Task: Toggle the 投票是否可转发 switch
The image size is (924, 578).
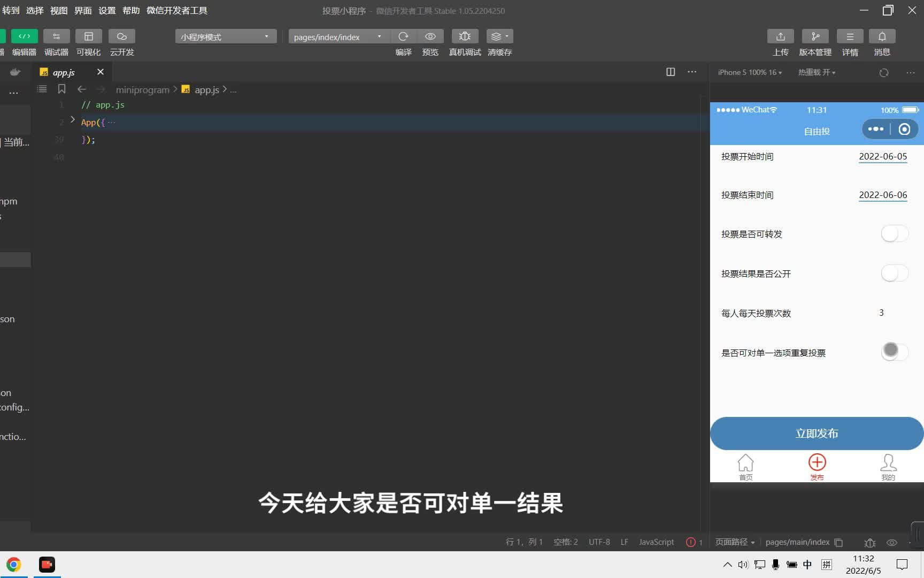Action: [895, 234]
